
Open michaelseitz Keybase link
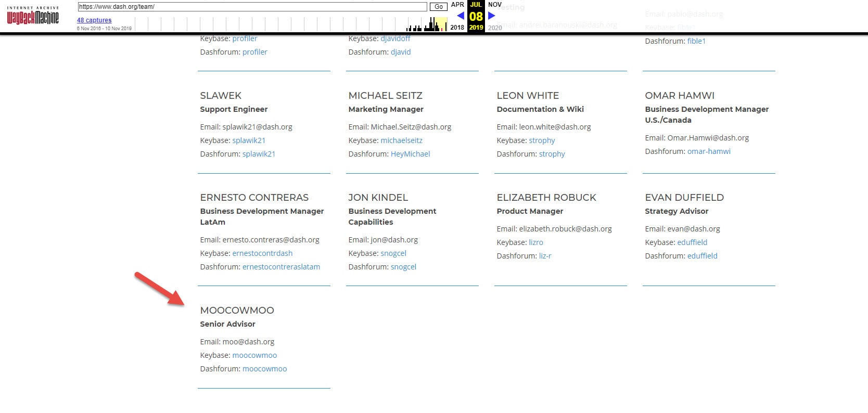(401, 140)
